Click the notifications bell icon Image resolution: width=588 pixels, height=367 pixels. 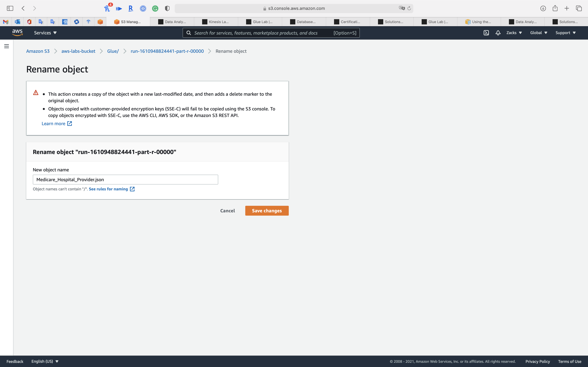coord(498,33)
